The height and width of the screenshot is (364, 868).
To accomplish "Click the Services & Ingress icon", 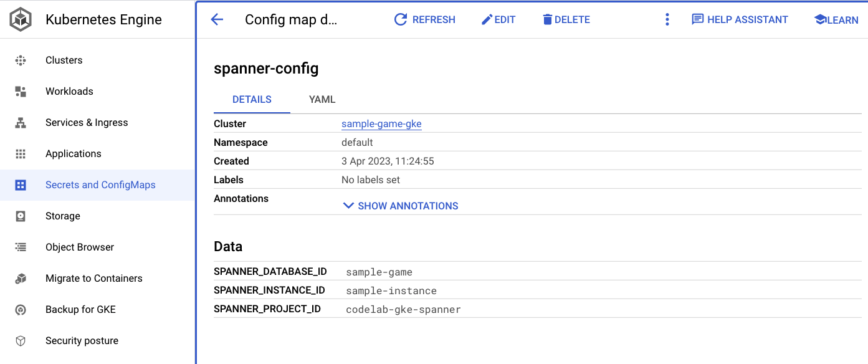I will click(21, 123).
